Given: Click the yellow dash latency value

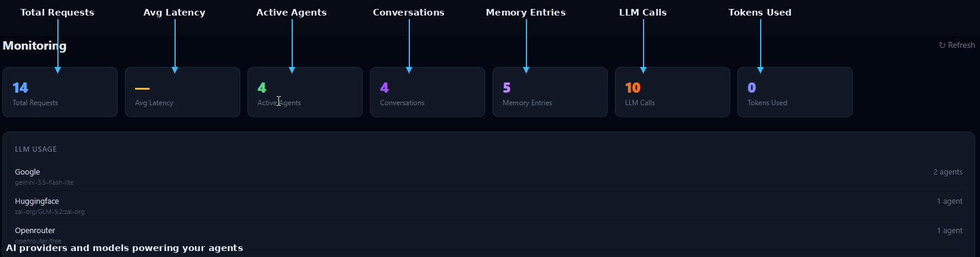Looking at the screenshot, I should pyautogui.click(x=142, y=88).
